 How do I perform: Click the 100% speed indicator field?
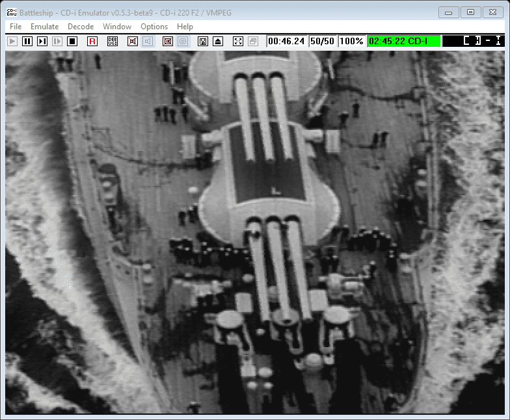pos(351,41)
